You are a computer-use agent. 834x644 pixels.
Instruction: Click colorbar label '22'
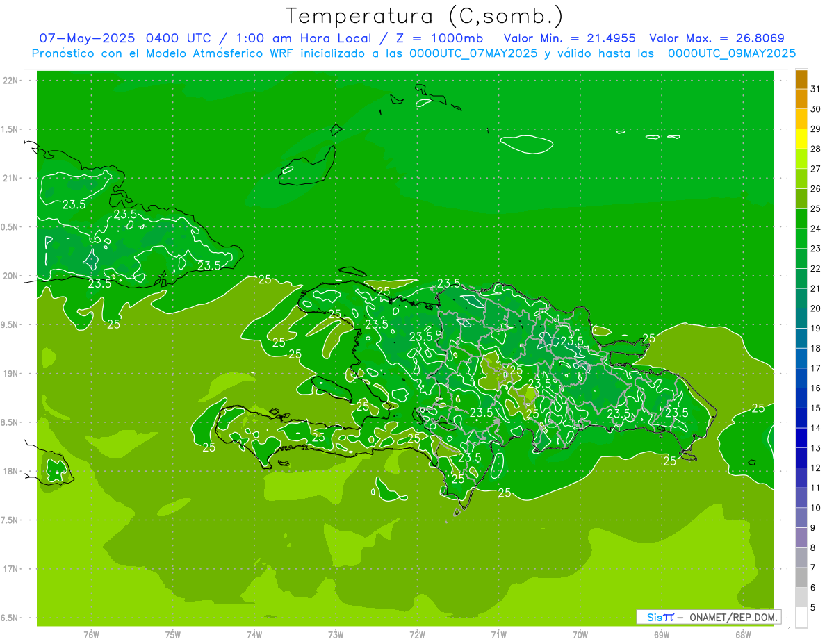815,269
